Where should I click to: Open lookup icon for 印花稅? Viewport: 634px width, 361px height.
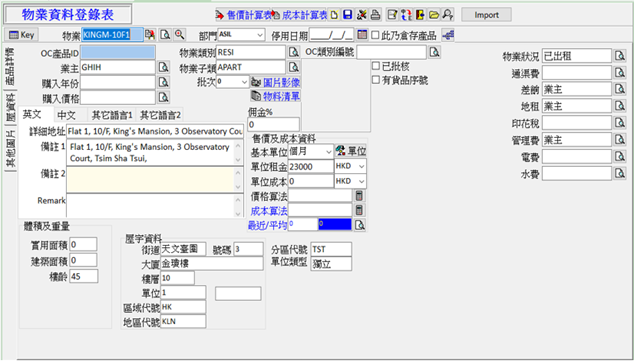(620, 123)
